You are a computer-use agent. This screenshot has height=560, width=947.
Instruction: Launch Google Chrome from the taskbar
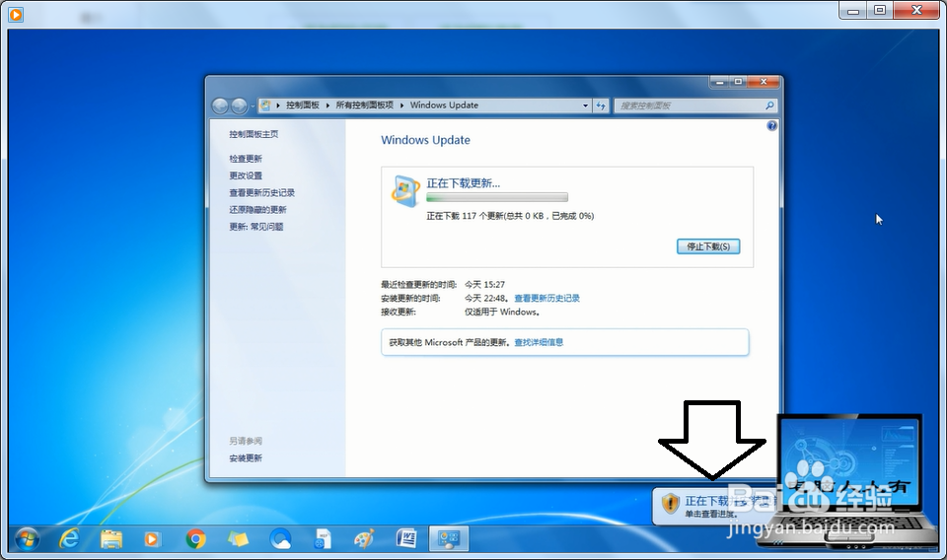point(195,538)
